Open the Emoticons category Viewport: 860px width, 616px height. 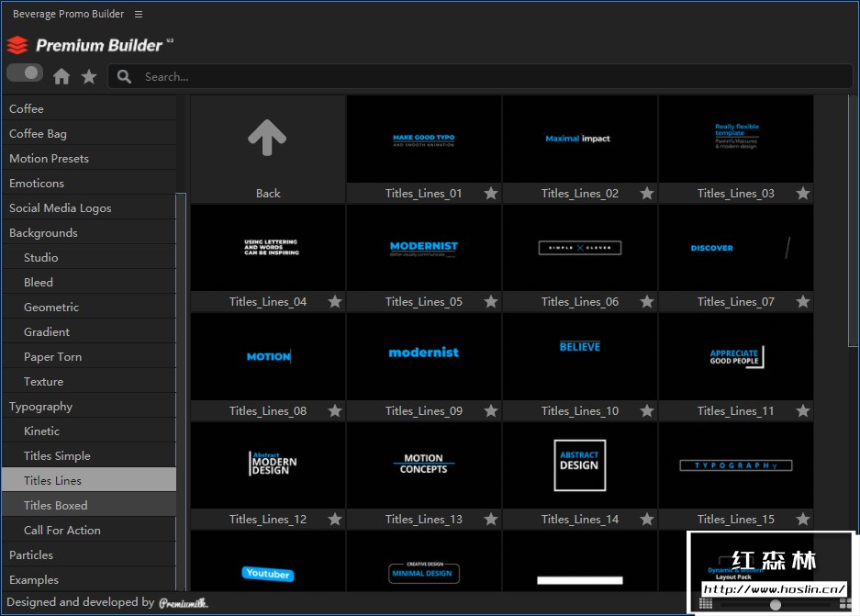pos(89,183)
